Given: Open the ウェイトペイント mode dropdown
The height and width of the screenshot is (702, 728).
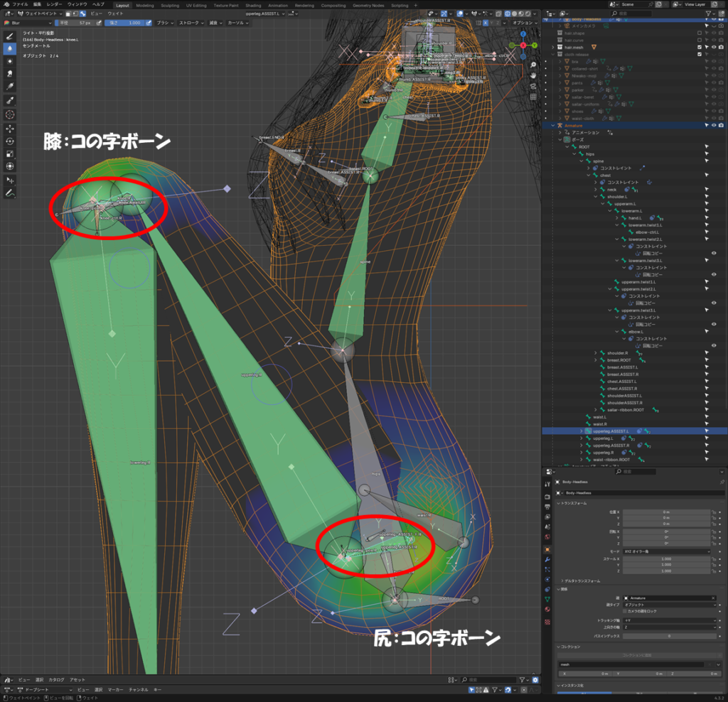Looking at the screenshot, I should pos(41,13).
